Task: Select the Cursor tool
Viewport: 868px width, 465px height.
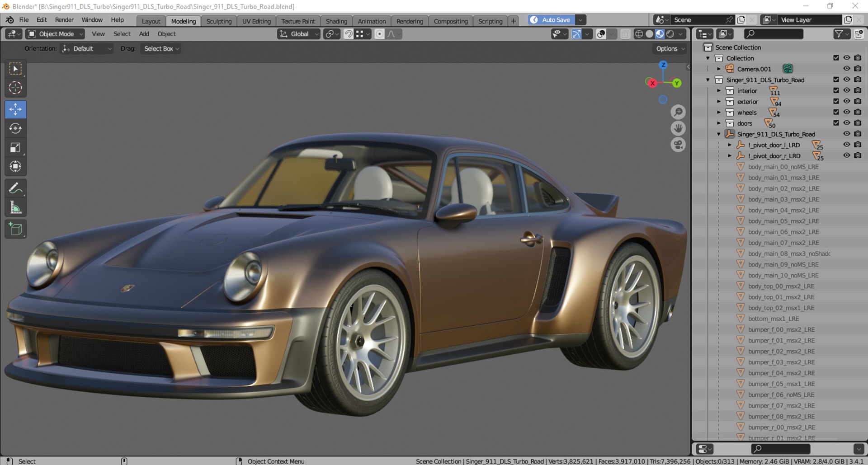Action: pyautogui.click(x=15, y=88)
